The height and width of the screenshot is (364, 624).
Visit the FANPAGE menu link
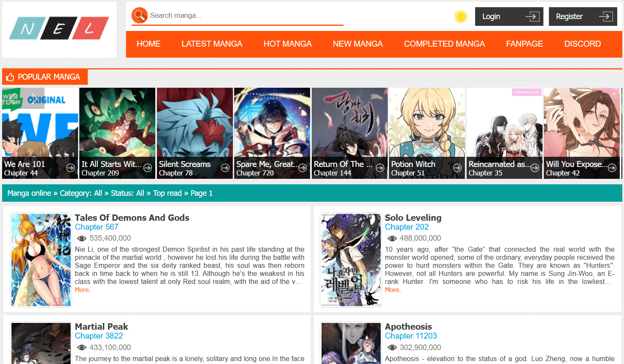tap(524, 44)
